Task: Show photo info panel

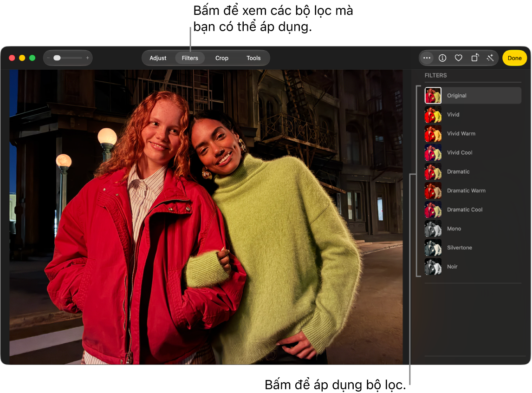Action: pos(442,58)
